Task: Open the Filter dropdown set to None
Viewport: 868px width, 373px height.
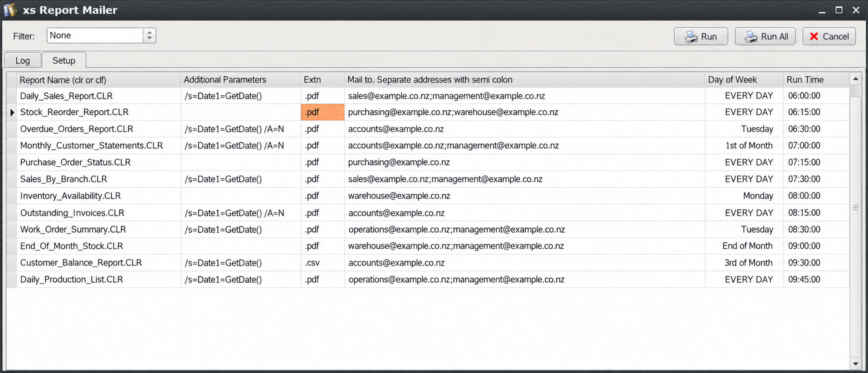Action: (101, 35)
